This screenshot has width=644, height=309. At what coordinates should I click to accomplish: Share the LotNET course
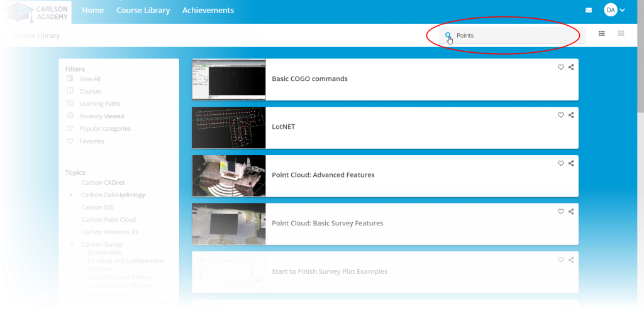pyautogui.click(x=571, y=116)
